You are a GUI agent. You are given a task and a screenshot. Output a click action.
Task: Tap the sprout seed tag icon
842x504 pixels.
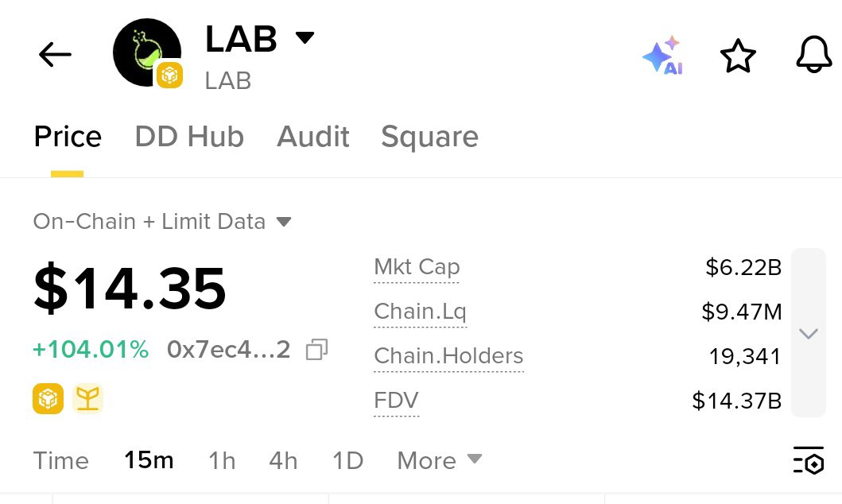coord(87,399)
